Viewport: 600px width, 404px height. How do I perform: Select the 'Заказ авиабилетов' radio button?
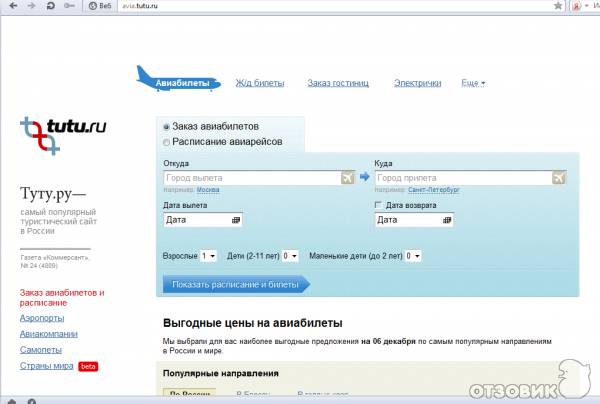click(x=166, y=128)
